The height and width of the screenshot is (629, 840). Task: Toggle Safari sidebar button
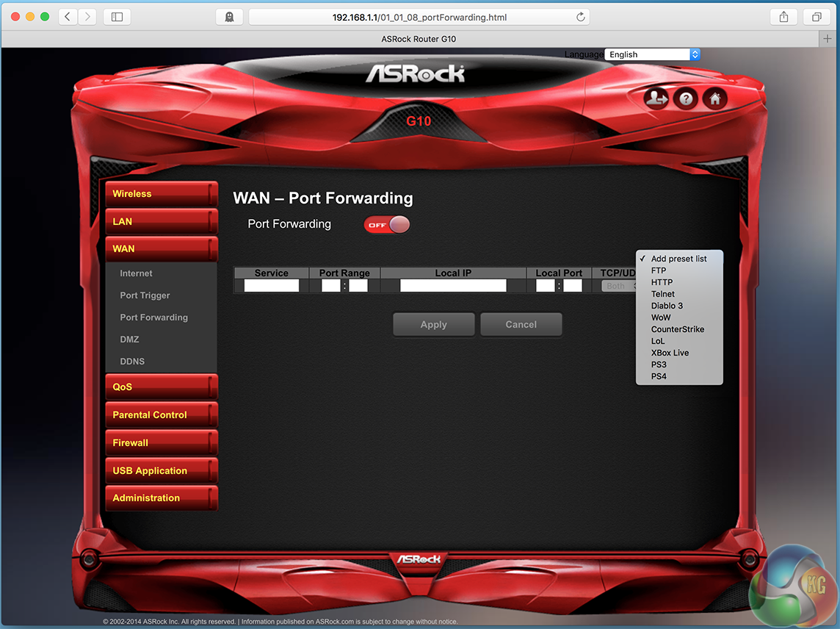click(x=117, y=17)
